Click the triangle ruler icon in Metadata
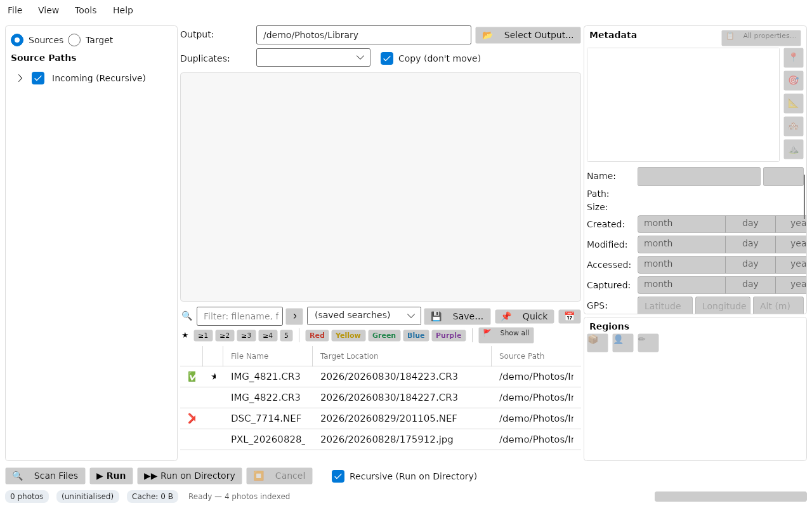 793,104
